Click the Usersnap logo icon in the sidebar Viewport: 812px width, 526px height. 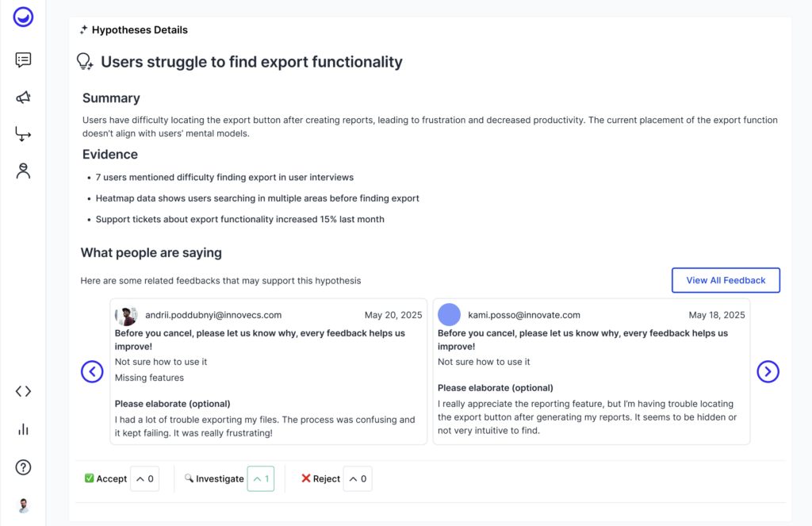pos(24,17)
